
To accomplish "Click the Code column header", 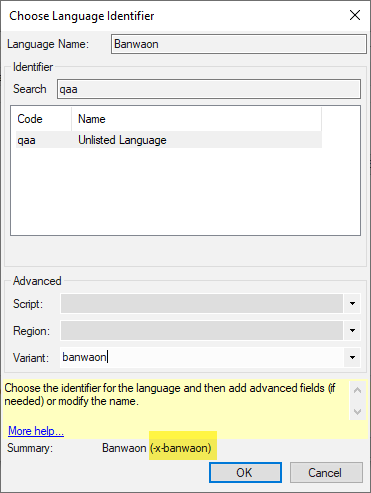I will coord(44,119).
